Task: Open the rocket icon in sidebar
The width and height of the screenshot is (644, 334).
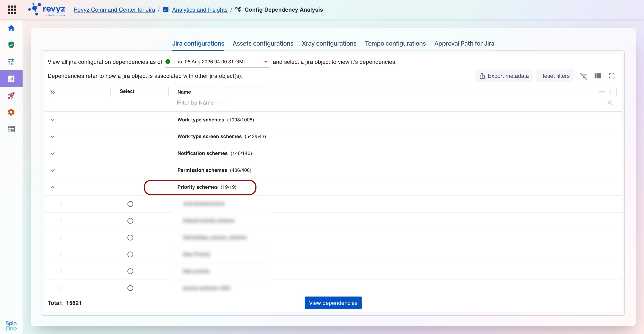Action: [11, 96]
